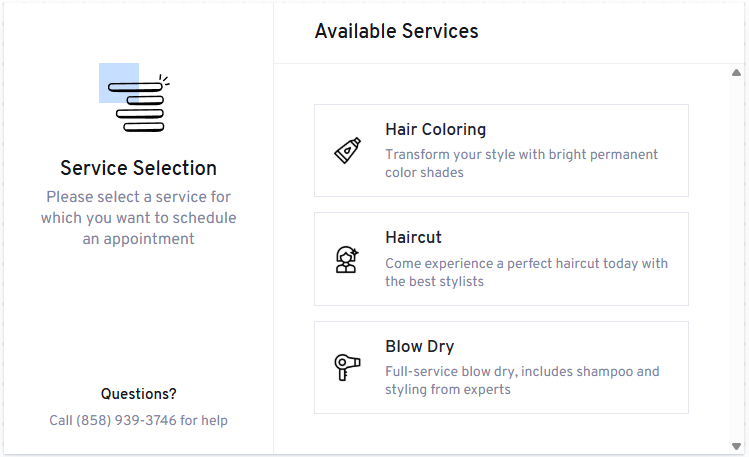Pick the Blow Dry service card
Screen dimensions: 749x457
click(x=501, y=367)
